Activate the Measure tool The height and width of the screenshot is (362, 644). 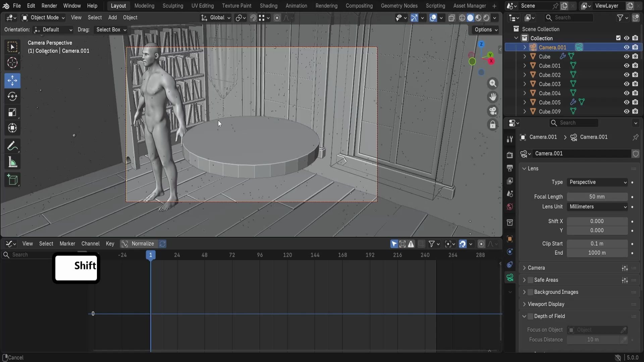click(12, 163)
